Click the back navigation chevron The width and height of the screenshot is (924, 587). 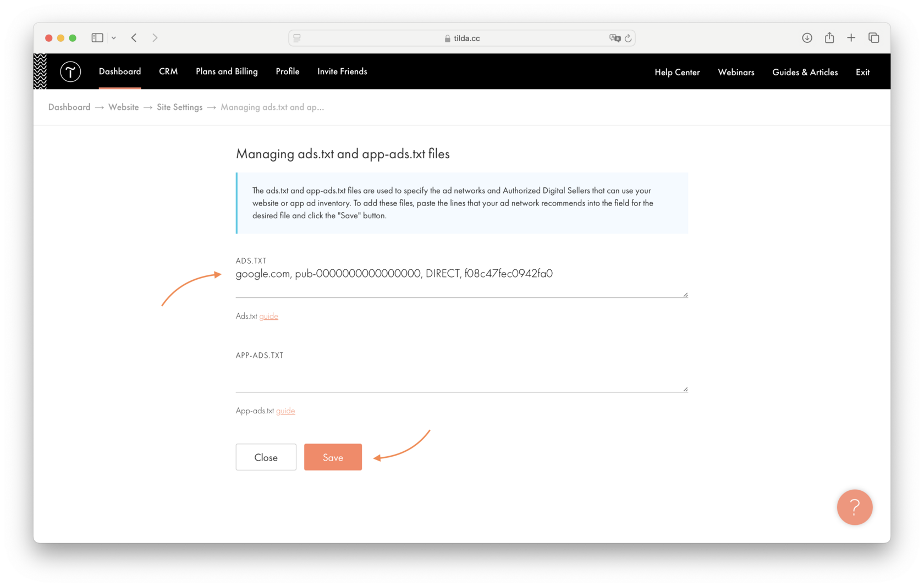click(134, 37)
